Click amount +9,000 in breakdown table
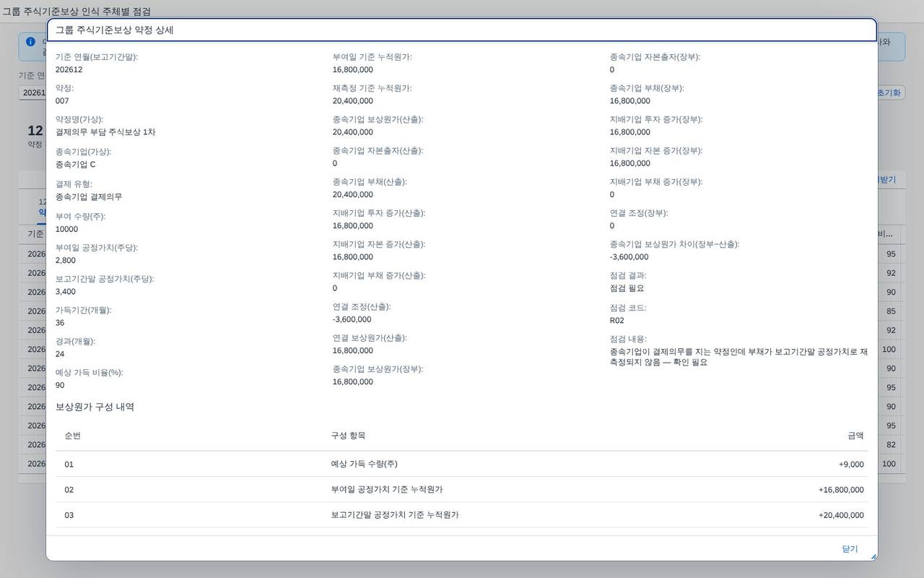This screenshot has width=924, height=578. tap(851, 465)
